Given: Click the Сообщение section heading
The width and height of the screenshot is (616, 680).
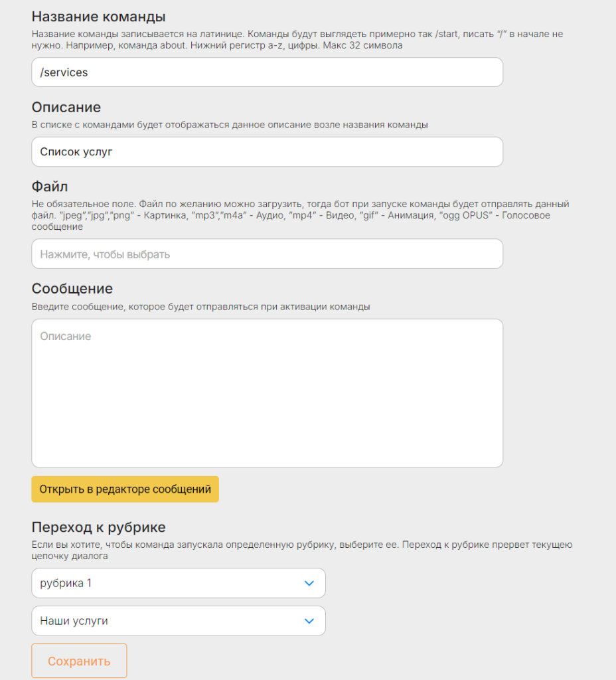Looking at the screenshot, I should 72,288.
